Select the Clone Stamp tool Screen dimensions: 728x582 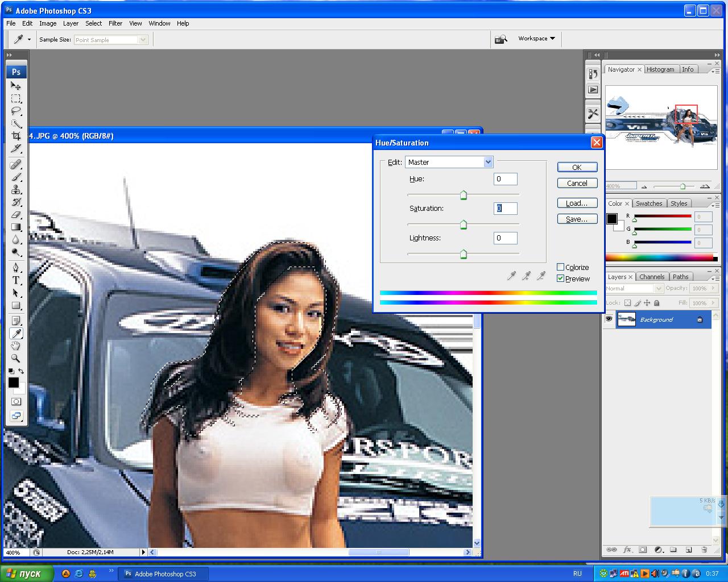tap(16, 190)
